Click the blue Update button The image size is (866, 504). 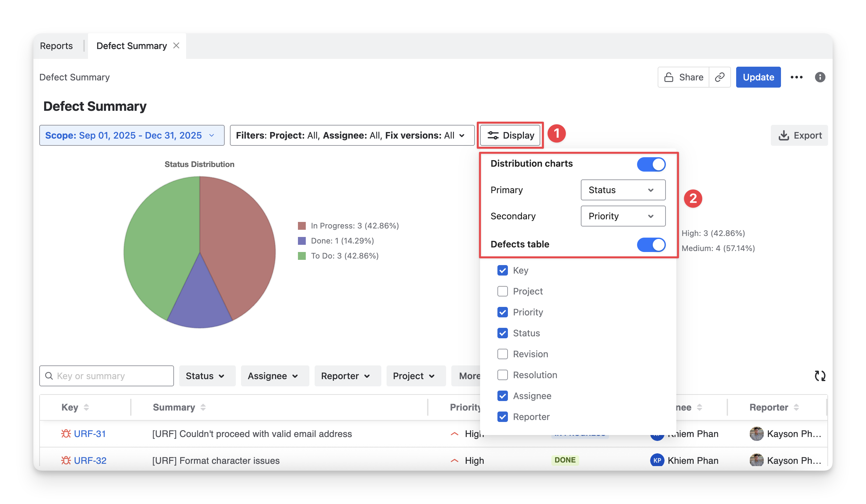(758, 77)
